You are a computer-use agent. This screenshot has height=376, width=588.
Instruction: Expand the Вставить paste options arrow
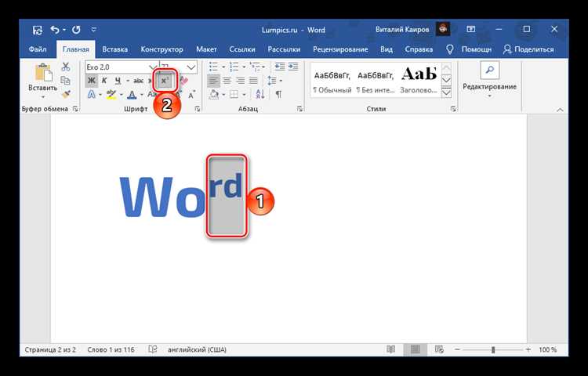[43, 97]
